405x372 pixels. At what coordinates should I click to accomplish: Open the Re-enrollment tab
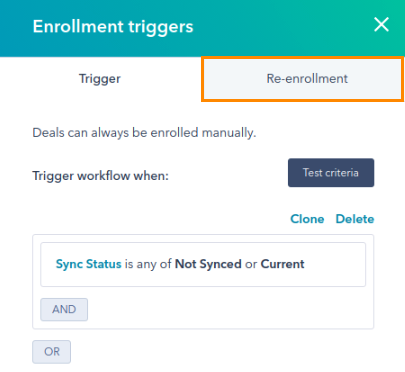303,79
